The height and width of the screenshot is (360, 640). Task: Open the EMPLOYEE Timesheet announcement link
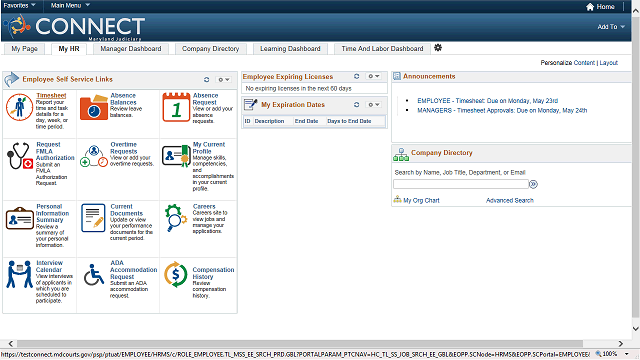(487, 100)
